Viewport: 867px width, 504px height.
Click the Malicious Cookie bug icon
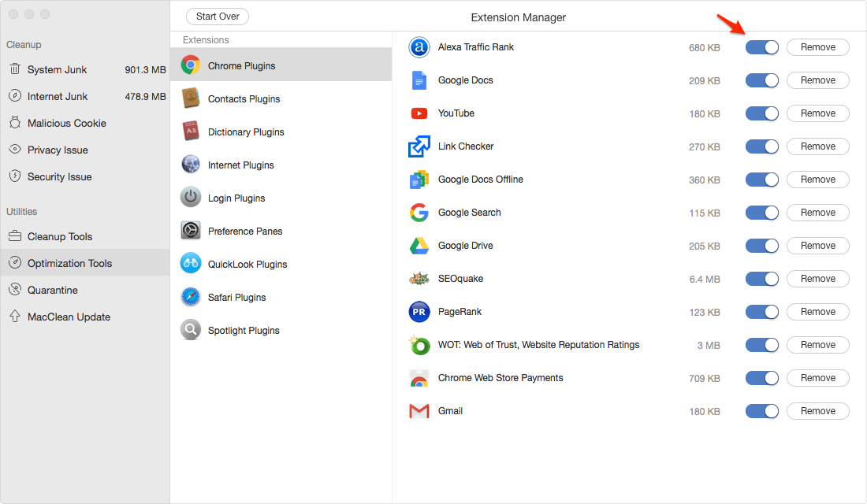(x=15, y=123)
